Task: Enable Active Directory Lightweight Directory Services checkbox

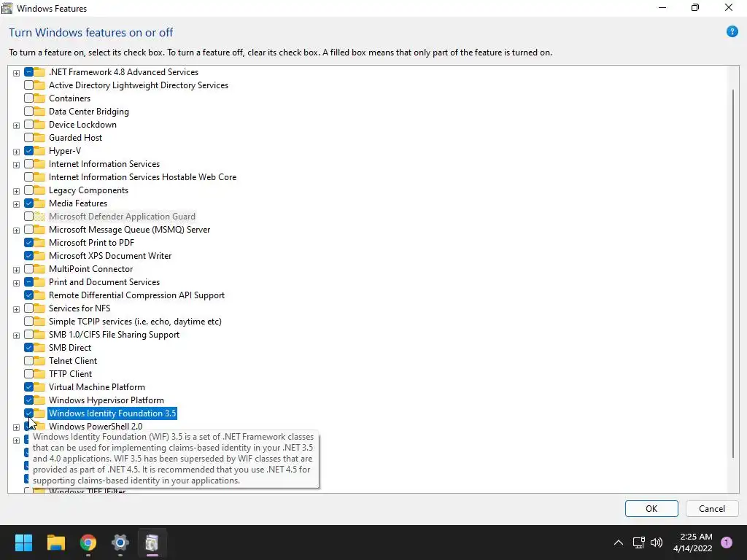Action: pos(28,85)
